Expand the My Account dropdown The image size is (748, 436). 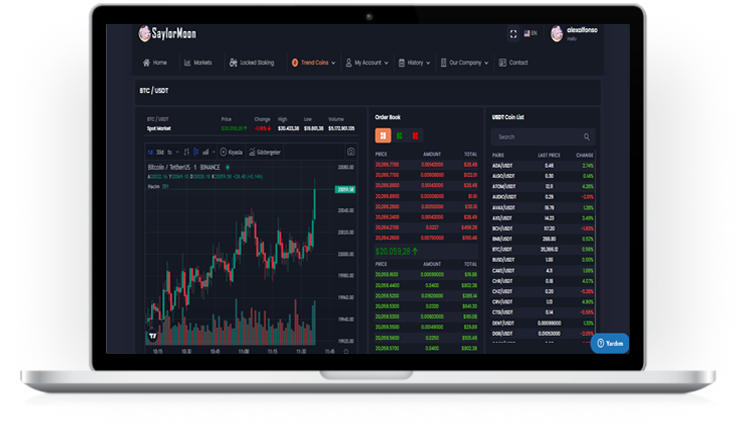tap(369, 62)
